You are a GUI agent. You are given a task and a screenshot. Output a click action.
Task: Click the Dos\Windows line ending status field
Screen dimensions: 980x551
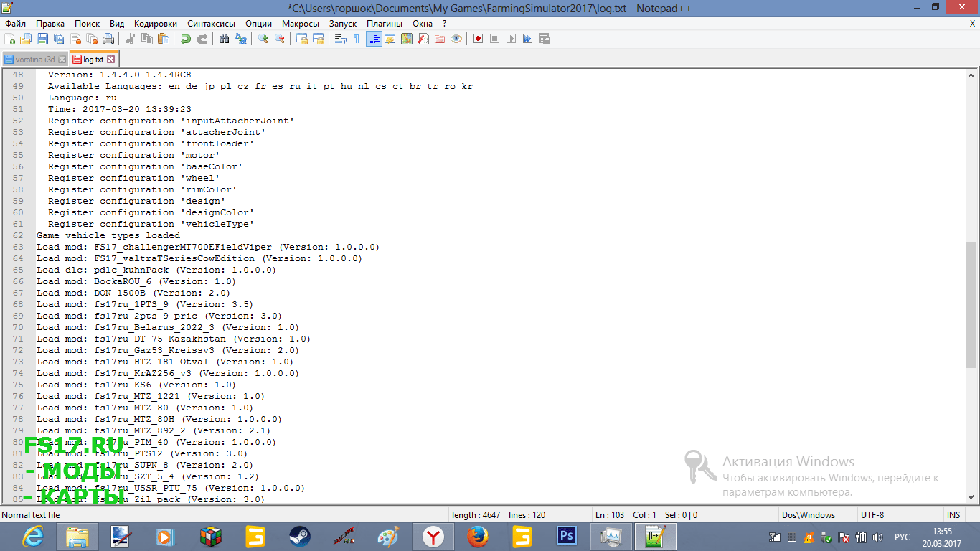pyautogui.click(x=819, y=515)
